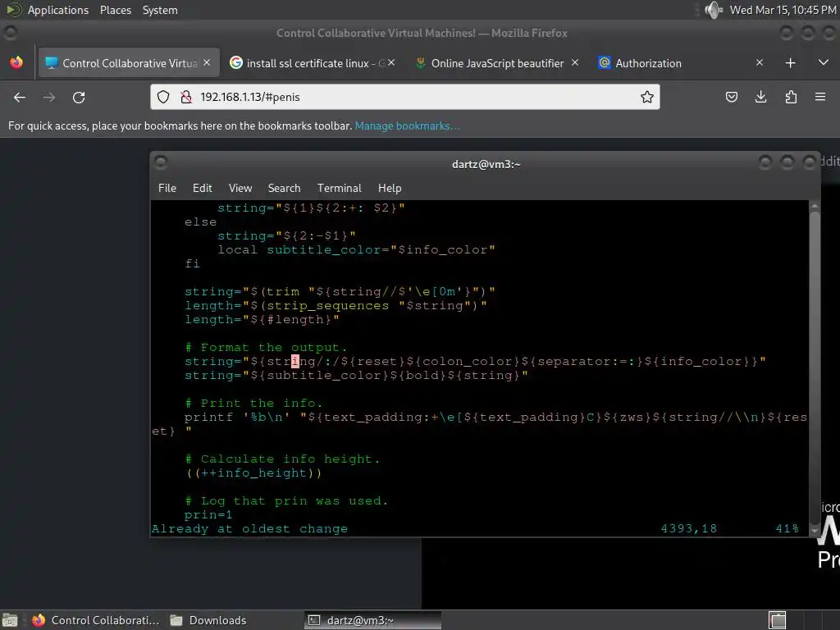Click the '((++info_height))' line
This screenshot has width=840, height=630.
click(x=253, y=473)
